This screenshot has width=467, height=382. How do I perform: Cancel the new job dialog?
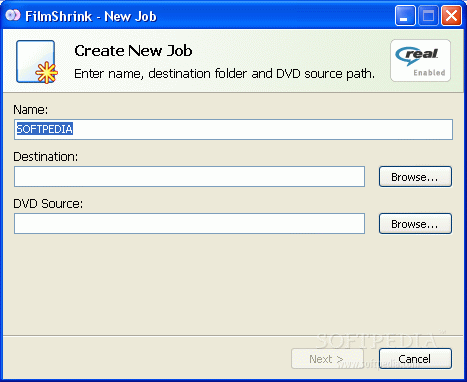point(415,359)
